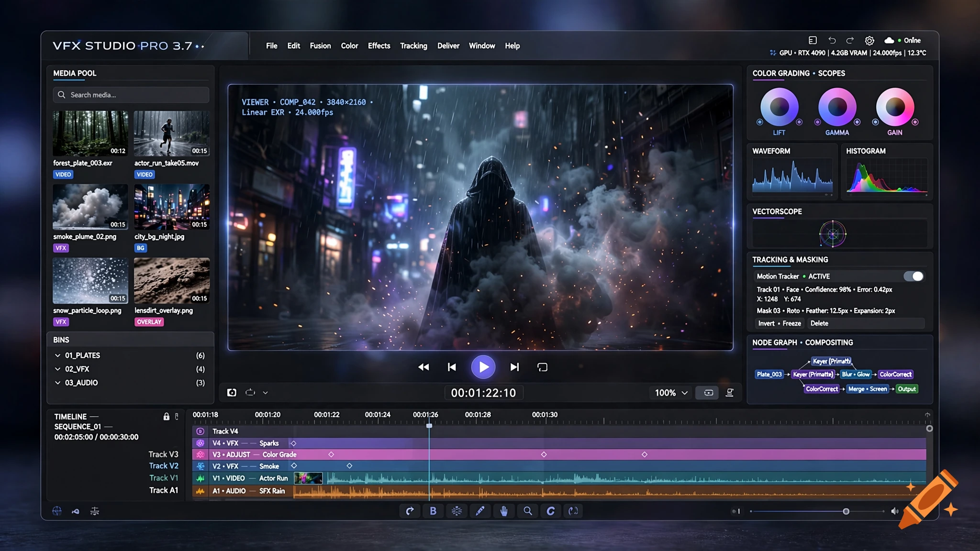Select the hand pan tool
Image resolution: width=980 pixels, height=551 pixels.
click(504, 511)
